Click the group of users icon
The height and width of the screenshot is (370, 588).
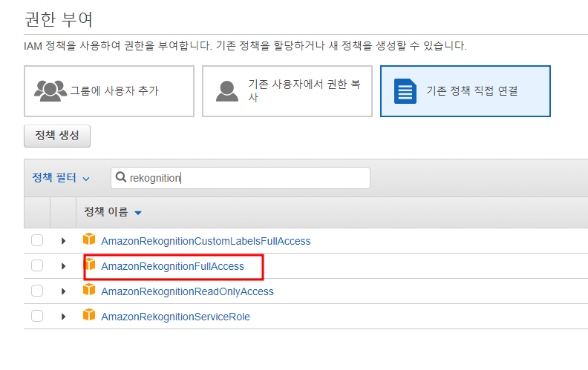tap(50, 90)
